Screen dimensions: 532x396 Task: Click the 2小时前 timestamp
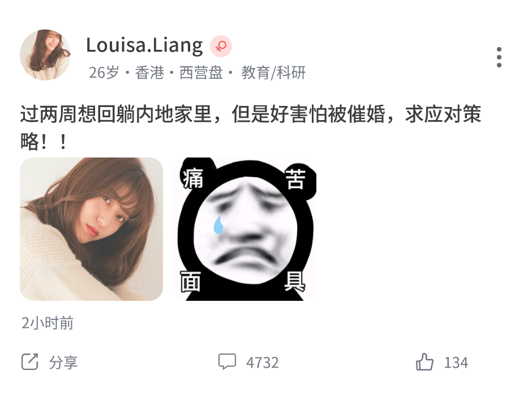tap(47, 323)
